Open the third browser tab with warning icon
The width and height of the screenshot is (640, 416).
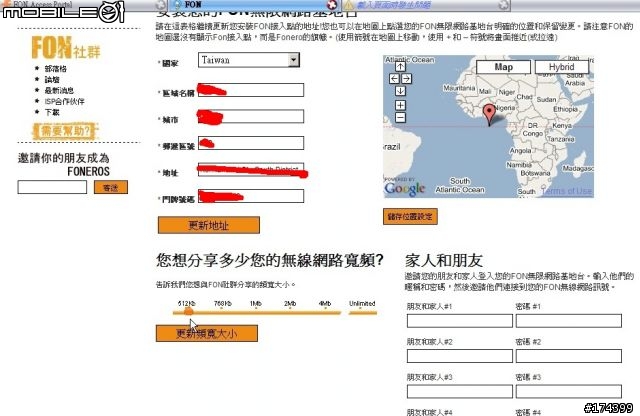pos(424,4)
